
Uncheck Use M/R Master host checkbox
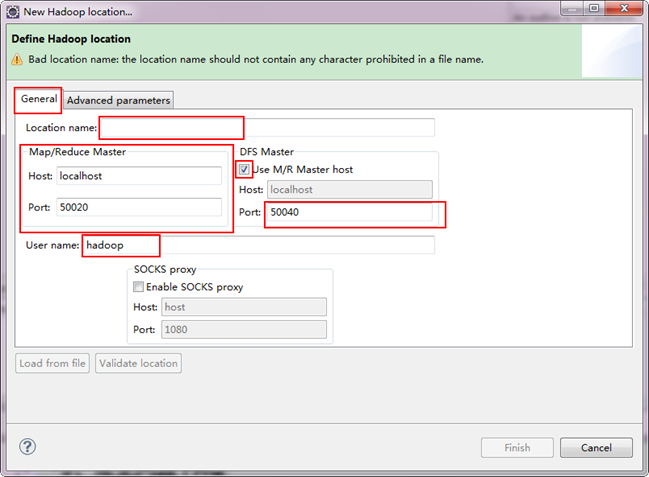[244, 169]
